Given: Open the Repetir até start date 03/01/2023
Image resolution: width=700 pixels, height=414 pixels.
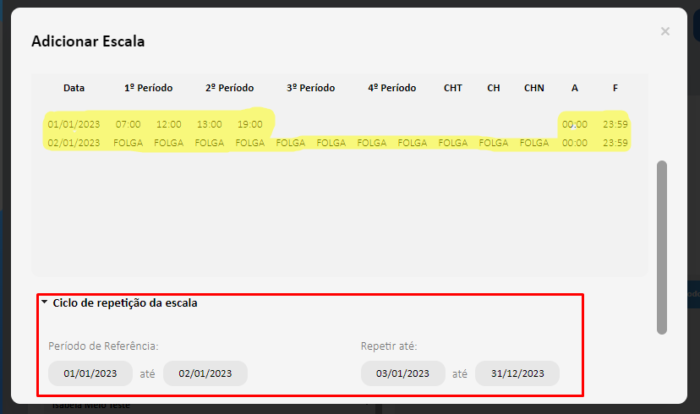Looking at the screenshot, I should click(x=403, y=373).
